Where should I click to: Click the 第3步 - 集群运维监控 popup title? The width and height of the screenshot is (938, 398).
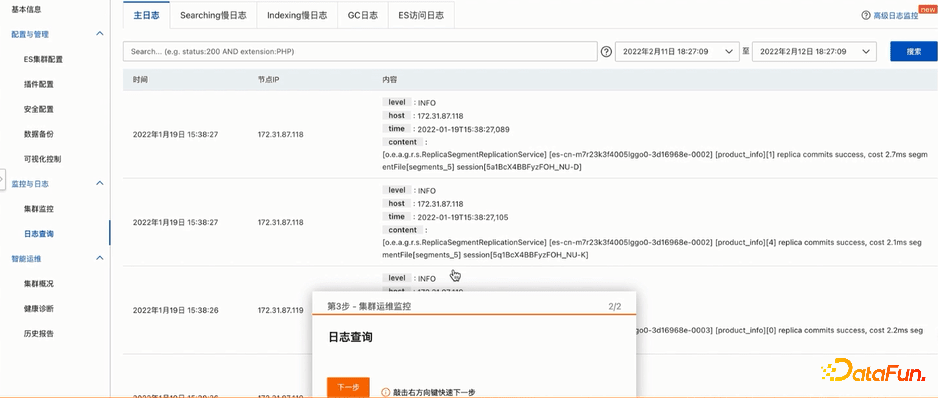369,306
